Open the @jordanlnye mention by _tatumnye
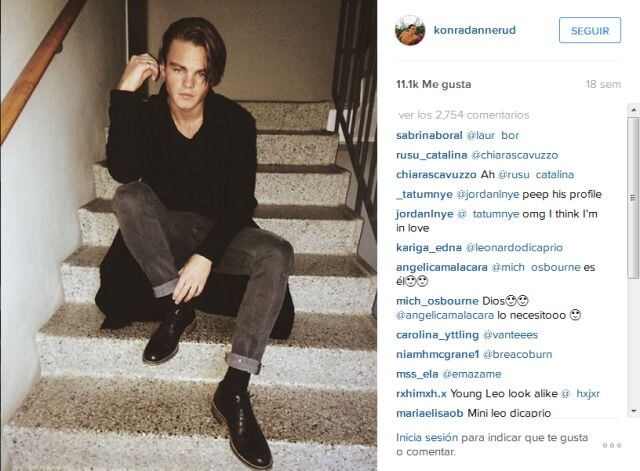The image size is (640, 471). (x=488, y=194)
